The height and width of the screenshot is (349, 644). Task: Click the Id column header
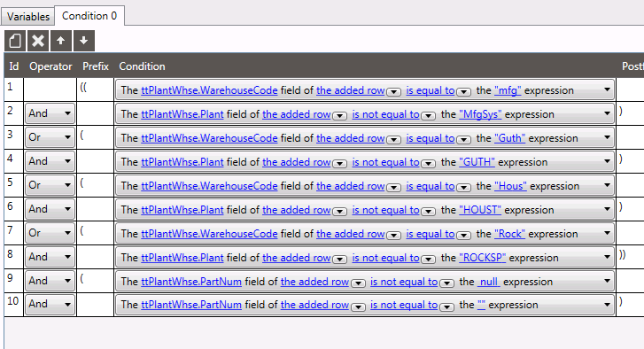tap(14, 66)
